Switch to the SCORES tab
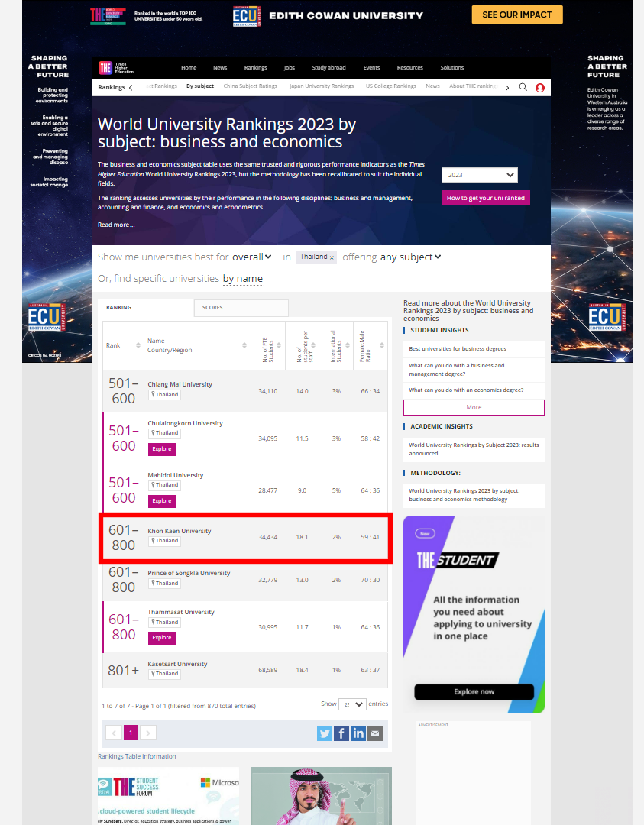The width and height of the screenshot is (644, 825). pyautogui.click(x=241, y=307)
